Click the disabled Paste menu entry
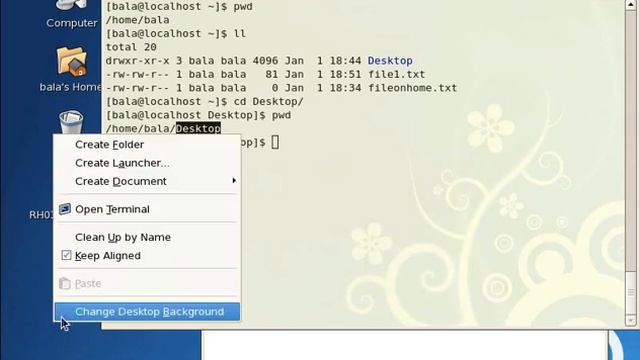Image resolution: width=640 pixels, height=360 pixels. [x=147, y=283]
